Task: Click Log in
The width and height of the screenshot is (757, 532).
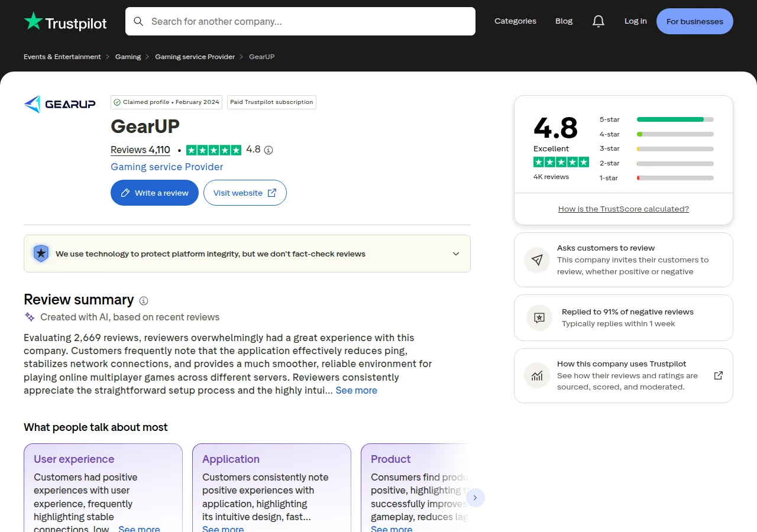Action: (x=636, y=21)
